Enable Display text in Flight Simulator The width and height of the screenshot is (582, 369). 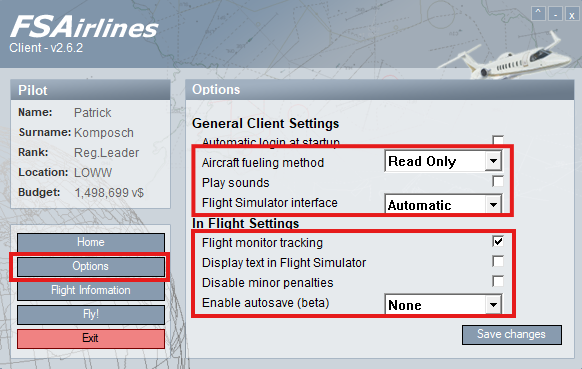tap(498, 261)
